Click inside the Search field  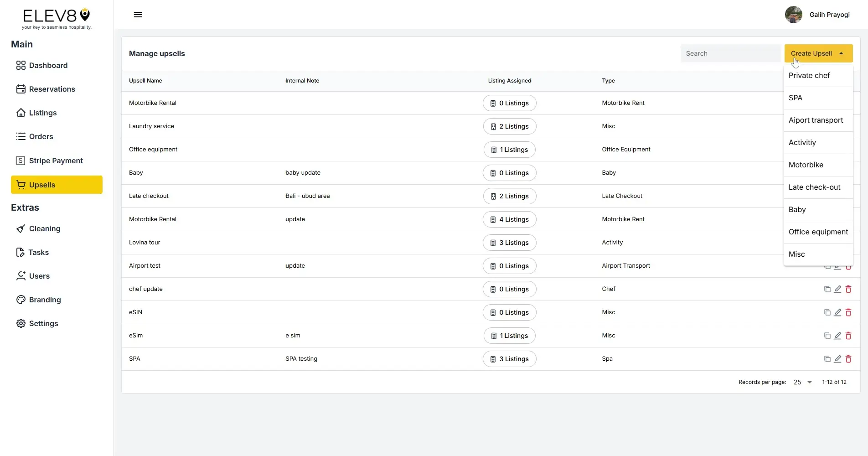(730, 53)
